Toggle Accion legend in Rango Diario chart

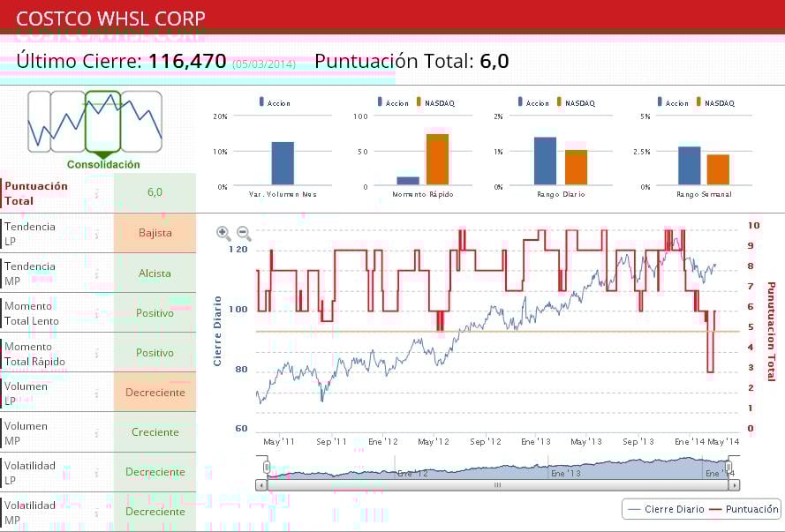(533, 102)
